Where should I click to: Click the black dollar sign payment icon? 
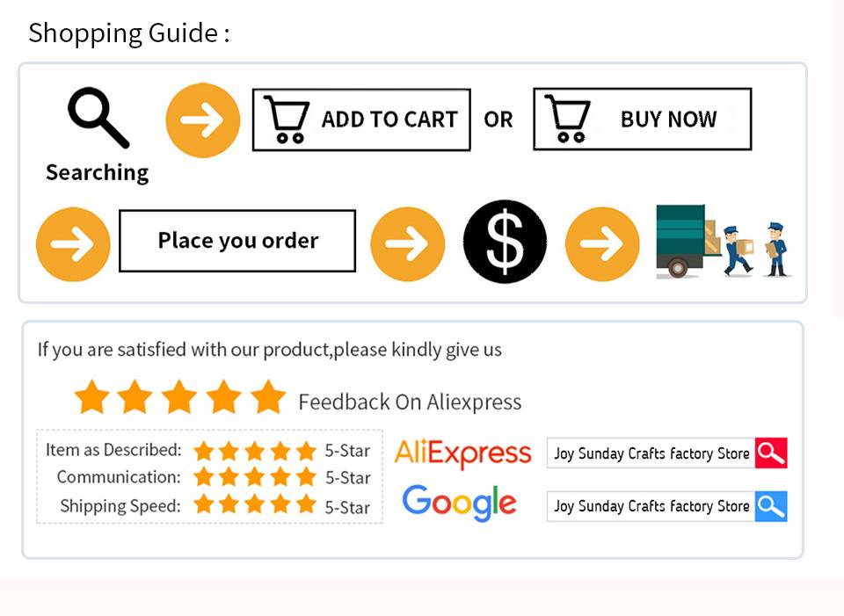click(505, 242)
